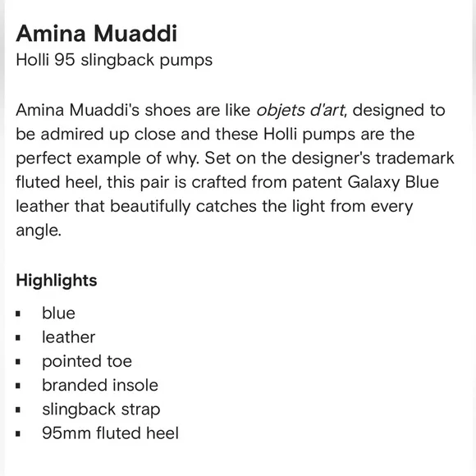Click the Highlights section heading
Image resolution: width=476 pixels, height=476 pixels.
click(57, 281)
